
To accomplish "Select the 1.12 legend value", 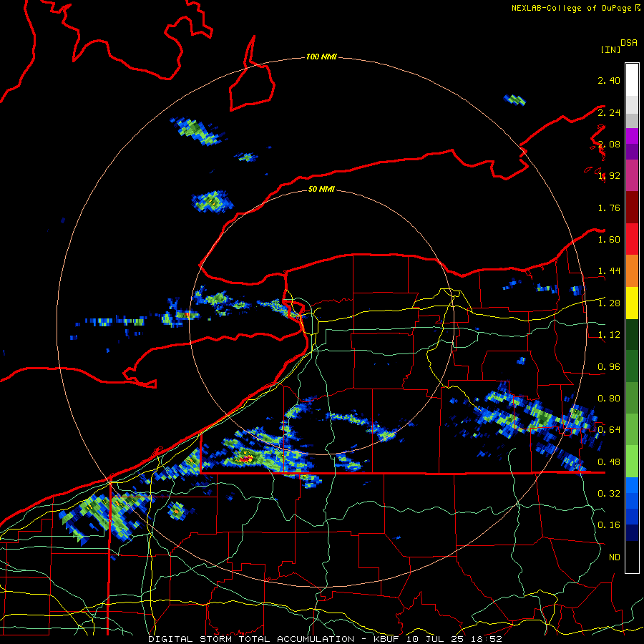I will pyautogui.click(x=609, y=335).
